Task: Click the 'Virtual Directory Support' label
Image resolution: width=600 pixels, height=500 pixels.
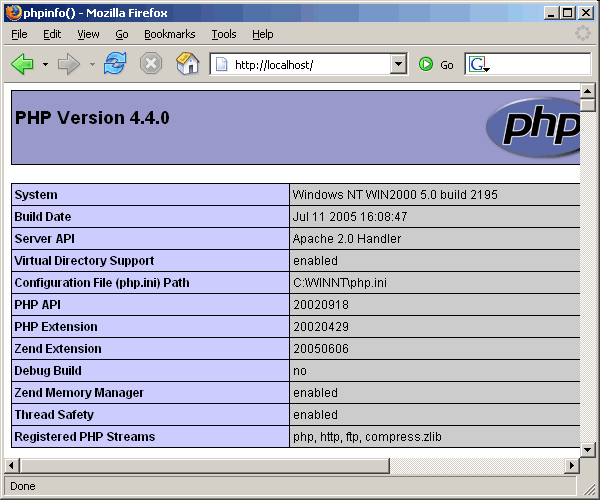Action: click(x=84, y=261)
